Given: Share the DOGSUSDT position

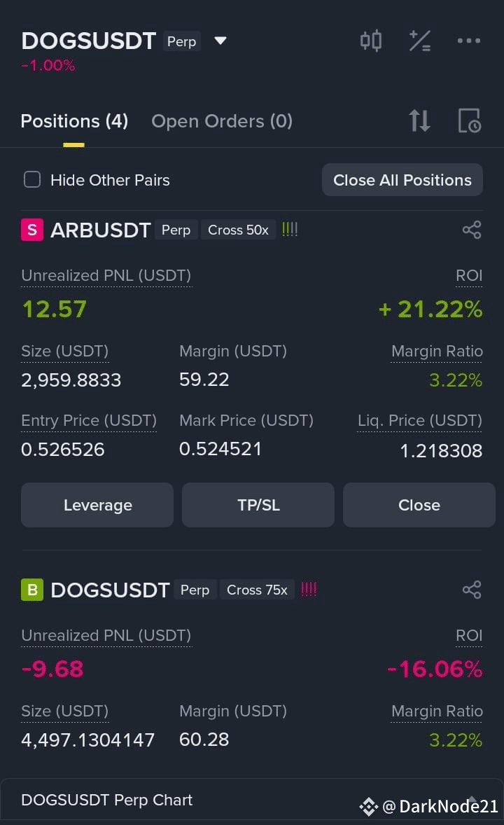Looking at the screenshot, I should 472,590.
